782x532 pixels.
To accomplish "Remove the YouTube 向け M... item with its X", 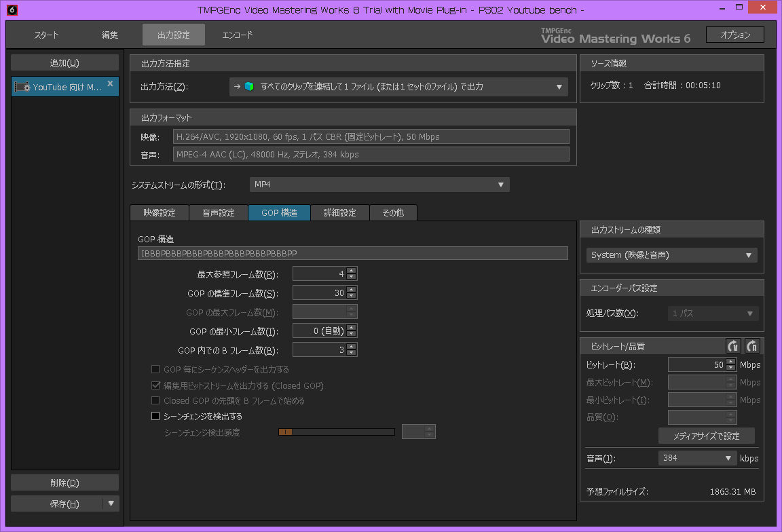I will (110, 83).
